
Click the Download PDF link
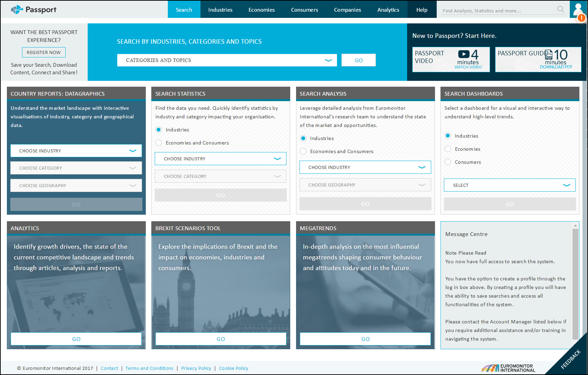tap(556, 67)
